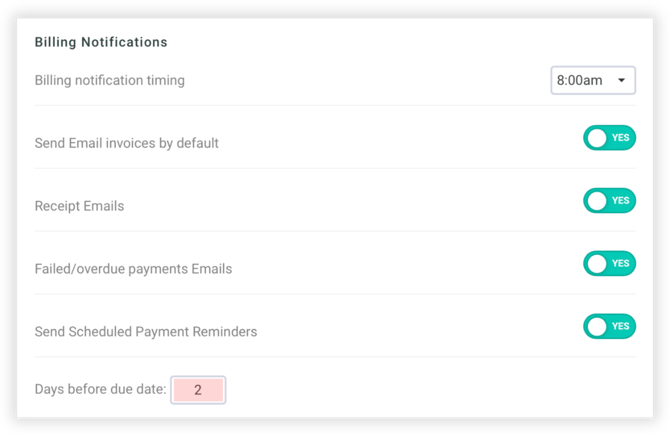Turn off the Receipt Emails toggle

coord(609,201)
